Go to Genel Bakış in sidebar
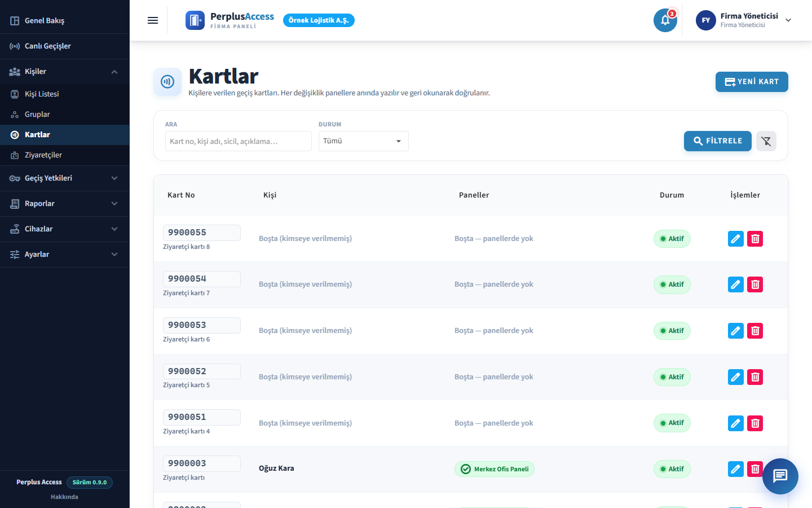This screenshot has height=508, width=812. 65,21
